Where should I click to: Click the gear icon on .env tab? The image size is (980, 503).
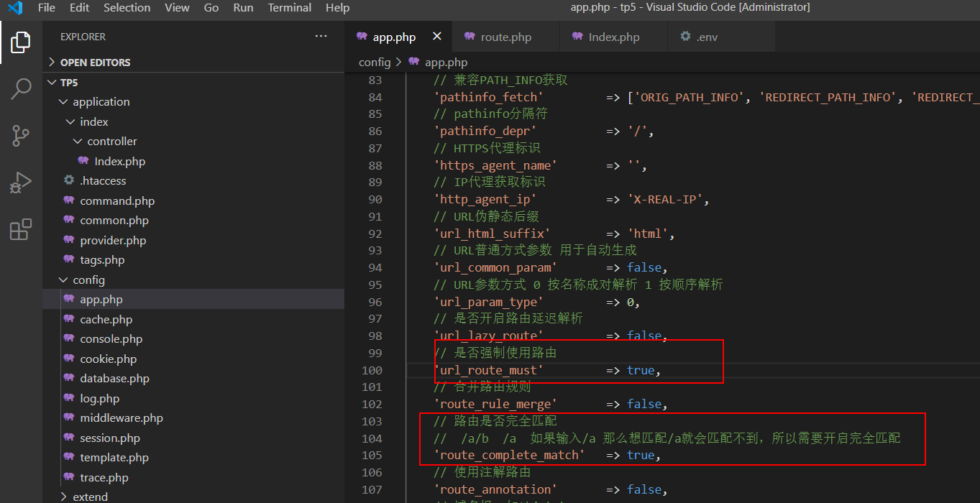pyautogui.click(x=686, y=37)
